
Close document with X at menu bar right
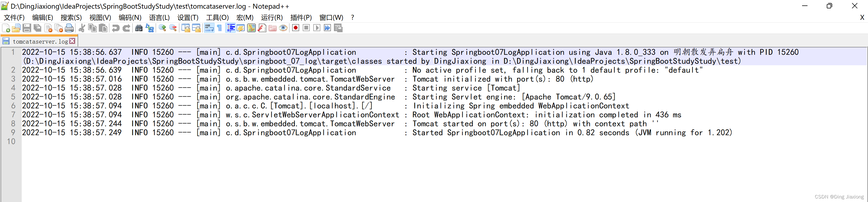tap(862, 18)
